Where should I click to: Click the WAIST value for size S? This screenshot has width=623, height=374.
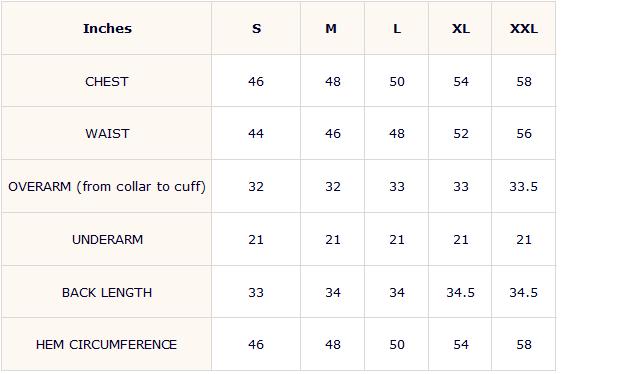click(256, 134)
